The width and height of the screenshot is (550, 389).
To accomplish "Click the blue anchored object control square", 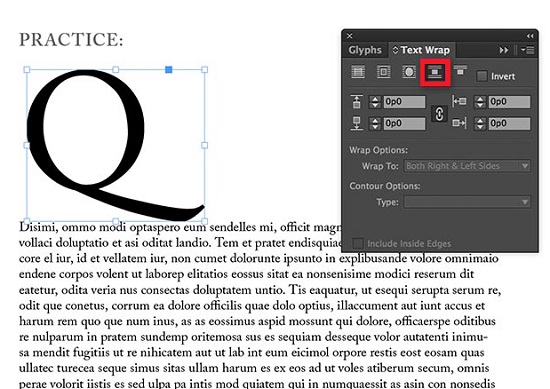I will point(169,70).
